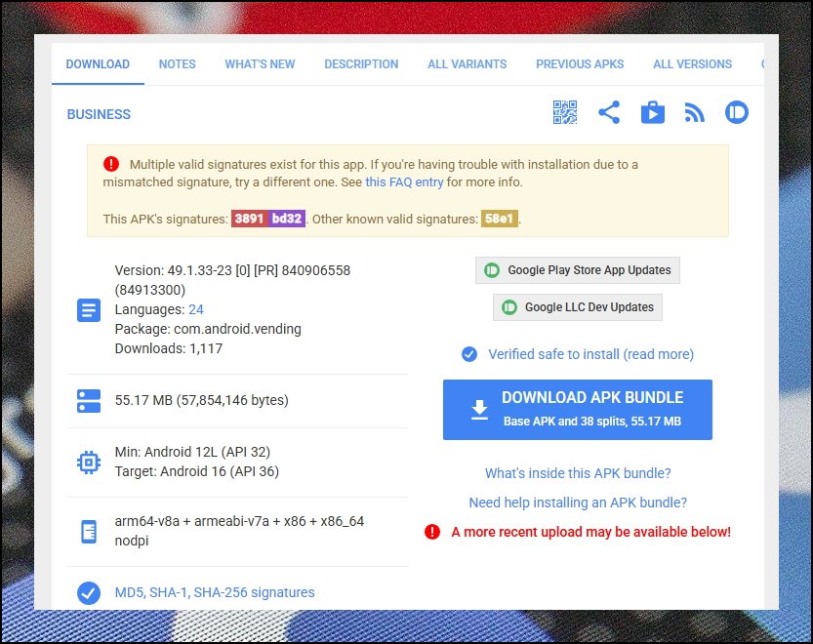Click the purple bd32 signature badge
Image resolution: width=813 pixels, height=644 pixels.
click(287, 219)
